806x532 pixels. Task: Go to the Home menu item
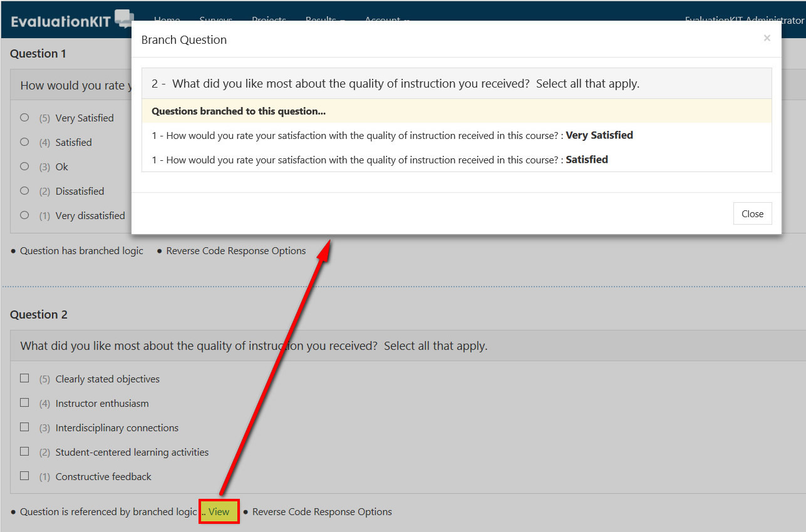point(167,19)
